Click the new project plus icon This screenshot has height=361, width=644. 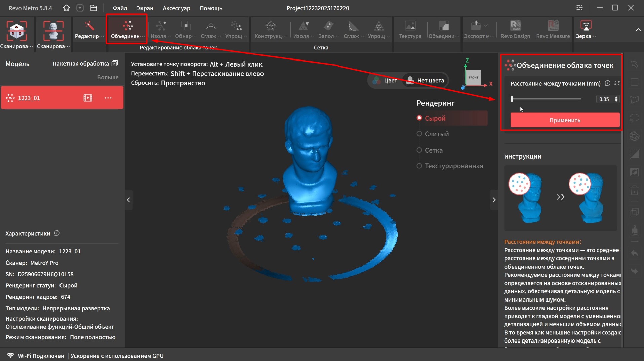point(80,8)
